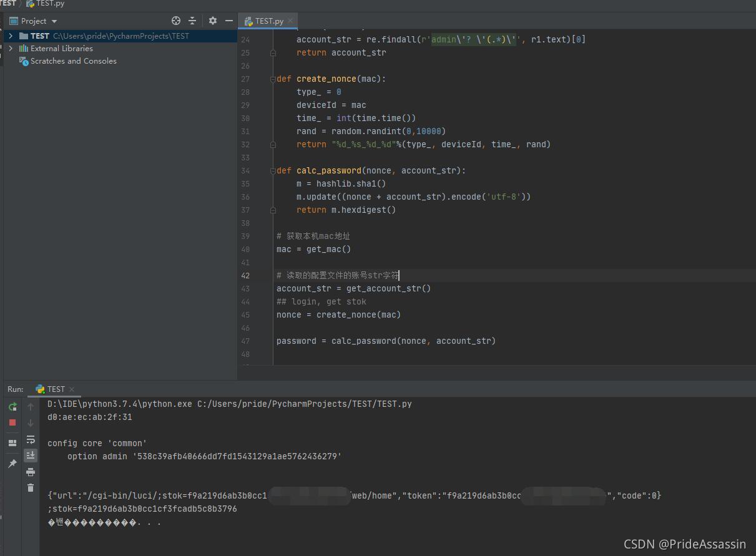756x556 pixels.
Task: Click the down arrow in the Run console toolbar
Action: click(31, 423)
